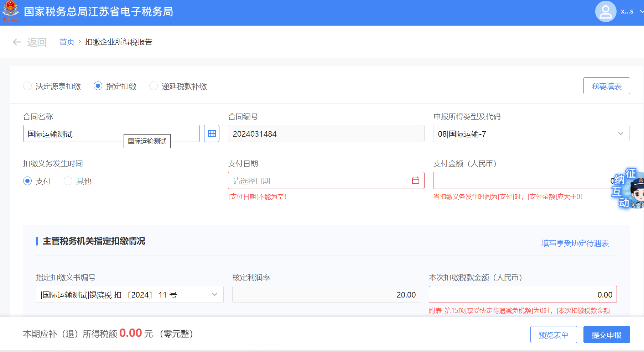
Task: Click the 支付金额 input field
Action: [520, 181]
